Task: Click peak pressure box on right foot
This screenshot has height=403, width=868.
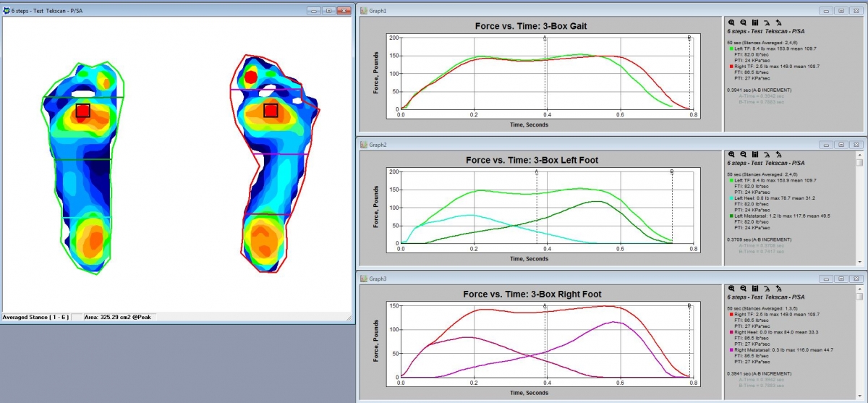Action: coord(271,110)
